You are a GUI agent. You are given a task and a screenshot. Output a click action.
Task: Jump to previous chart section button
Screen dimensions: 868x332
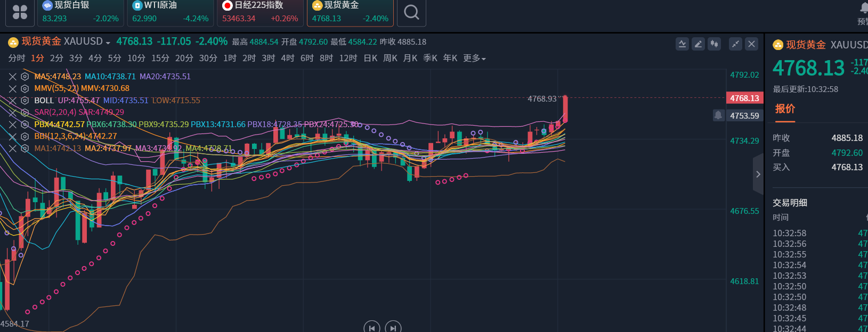tap(371, 328)
